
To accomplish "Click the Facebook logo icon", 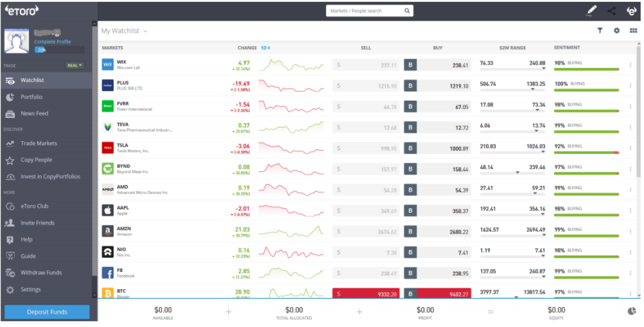I will 108,273.
